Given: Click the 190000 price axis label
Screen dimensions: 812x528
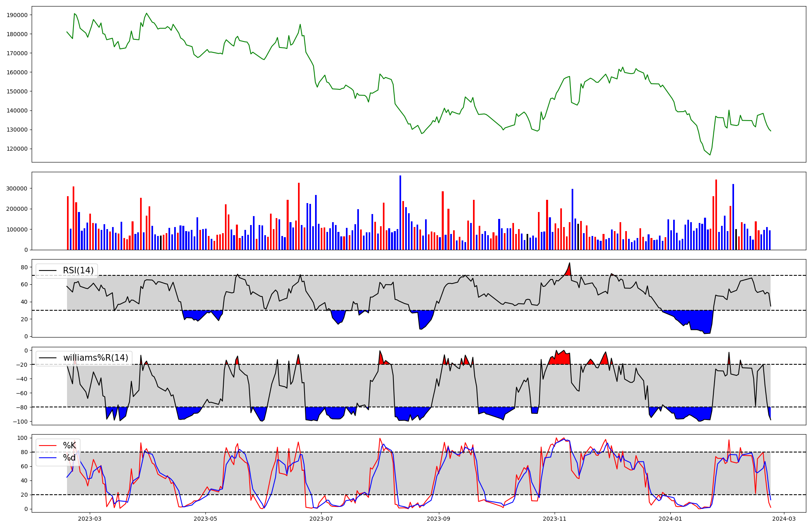Looking at the screenshot, I should (x=17, y=15).
